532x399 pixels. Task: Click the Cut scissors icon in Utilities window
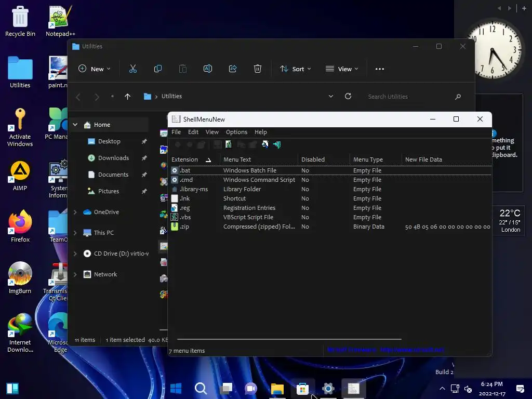point(132,69)
